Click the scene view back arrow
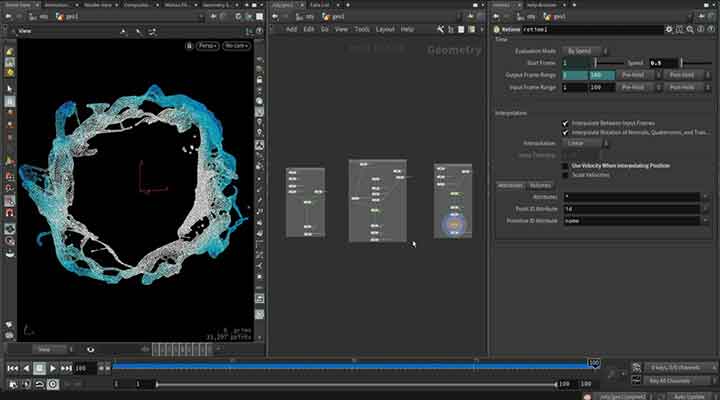Viewport: 720px width, 400px height. click(x=8, y=17)
